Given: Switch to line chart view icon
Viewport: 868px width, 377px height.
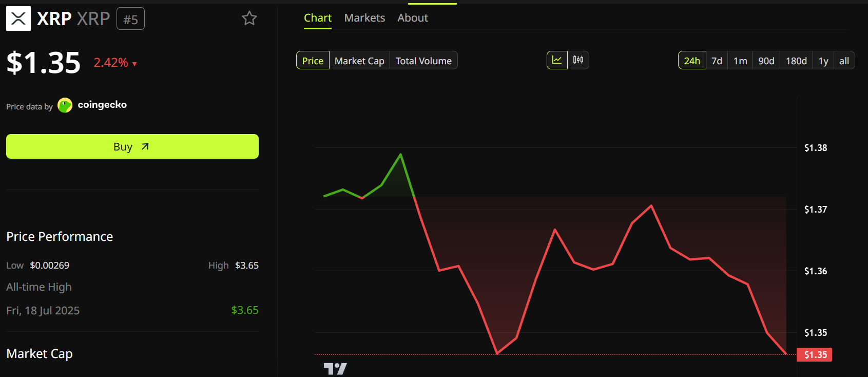Looking at the screenshot, I should click(557, 60).
